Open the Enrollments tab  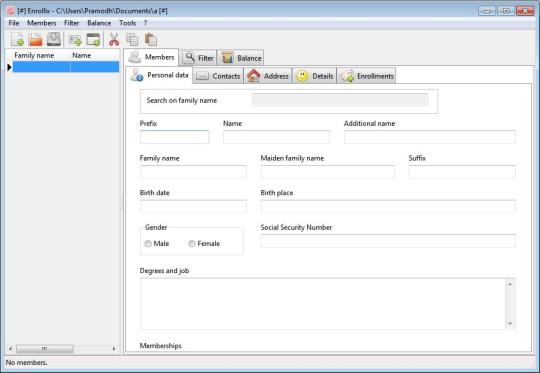point(366,76)
